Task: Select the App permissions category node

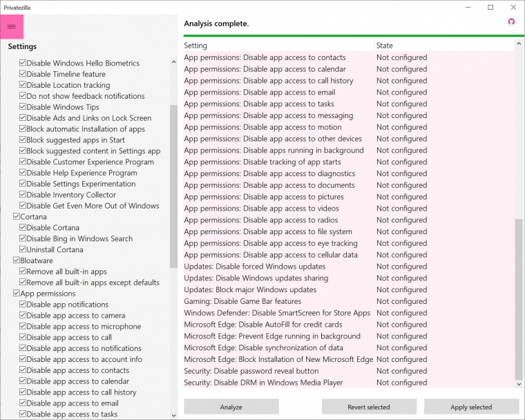Action: pos(46,294)
